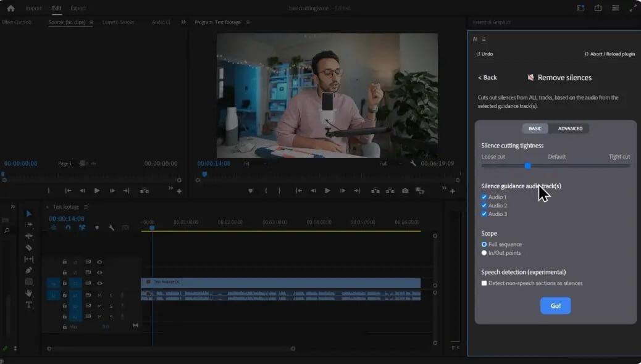Click the Back link
This screenshot has width=641, height=364.
487,78
